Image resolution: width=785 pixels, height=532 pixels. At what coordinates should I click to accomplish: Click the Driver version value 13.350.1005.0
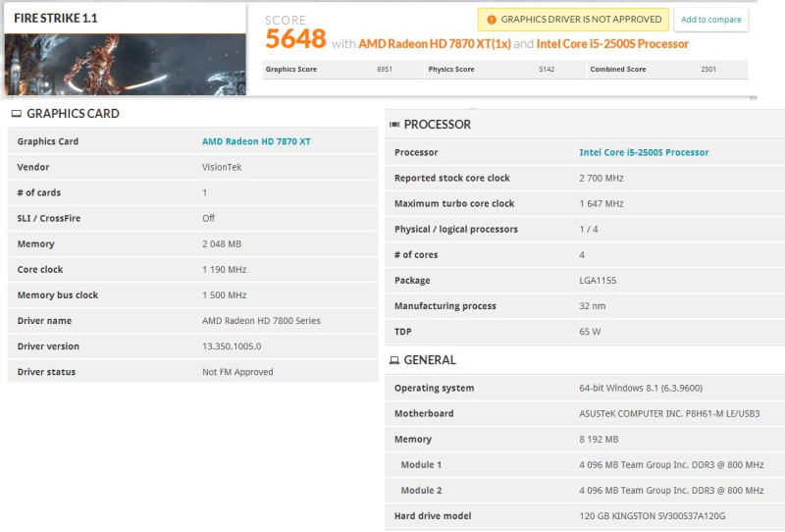point(232,346)
